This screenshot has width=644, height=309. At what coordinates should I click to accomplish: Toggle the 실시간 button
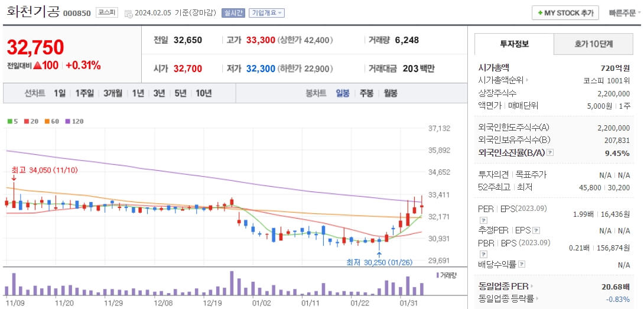pos(233,13)
